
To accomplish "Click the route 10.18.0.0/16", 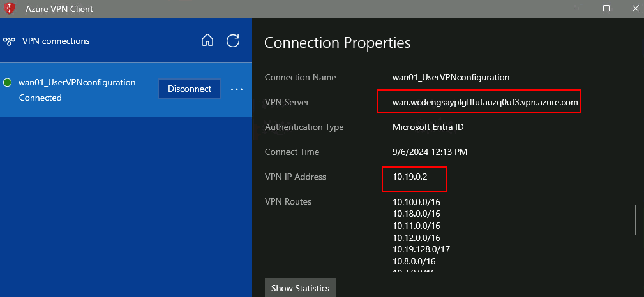I will (417, 214).
